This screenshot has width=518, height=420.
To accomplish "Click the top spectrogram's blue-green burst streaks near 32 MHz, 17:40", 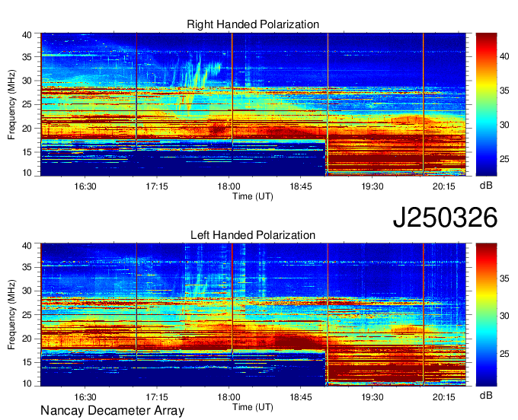I will pos(198,75).
